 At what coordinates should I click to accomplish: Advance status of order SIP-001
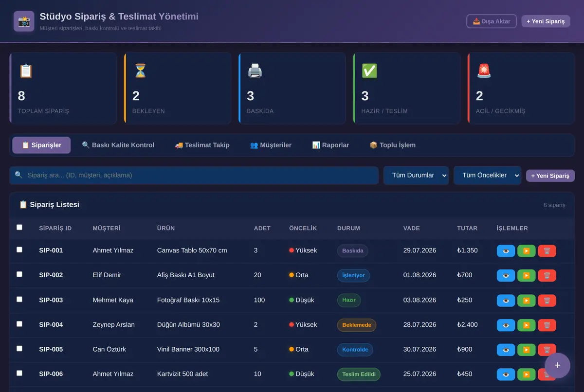pos(526,251)
